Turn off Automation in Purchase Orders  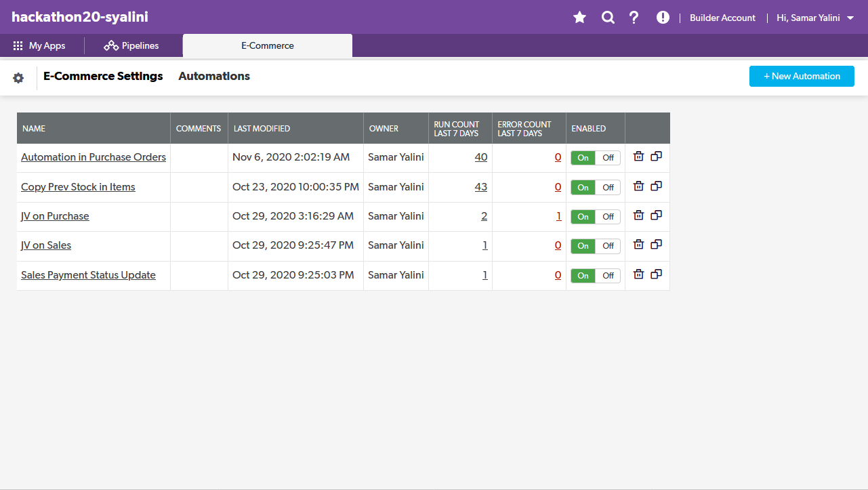tap(608, 158)
